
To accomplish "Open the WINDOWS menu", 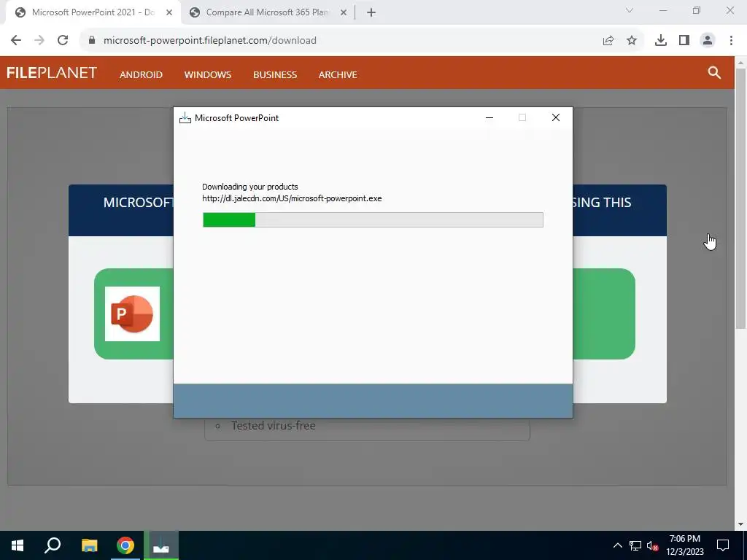I will 208,75.
